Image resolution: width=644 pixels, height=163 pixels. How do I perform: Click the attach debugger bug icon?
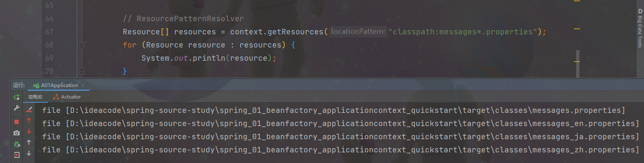[17, 144]
